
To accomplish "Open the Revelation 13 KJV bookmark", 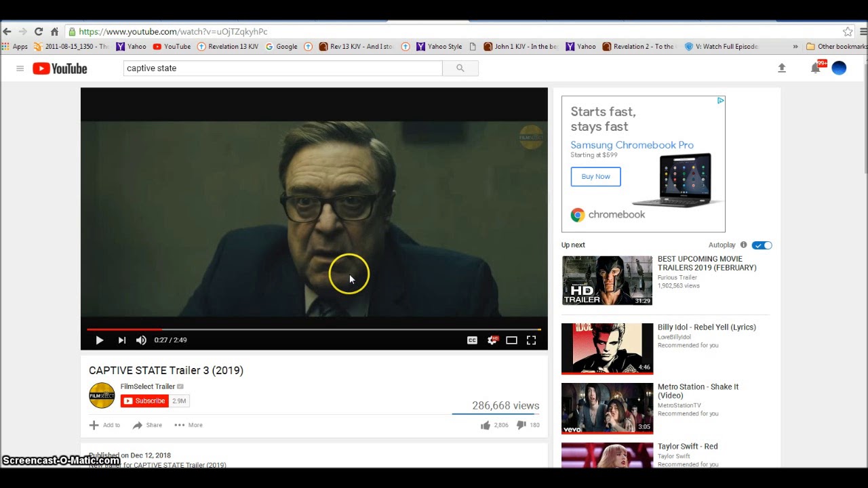I will (228, 47).
